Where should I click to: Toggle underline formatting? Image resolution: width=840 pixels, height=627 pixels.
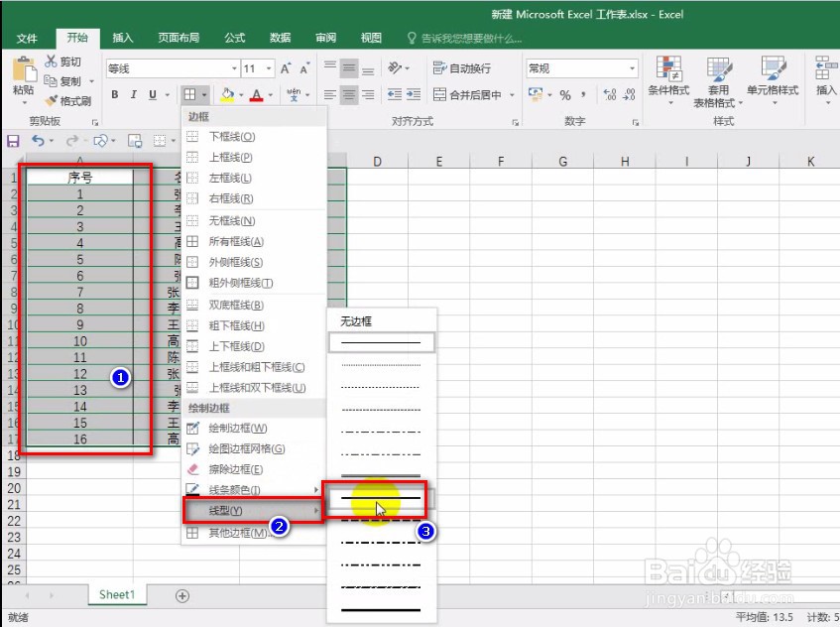point(152,94)
